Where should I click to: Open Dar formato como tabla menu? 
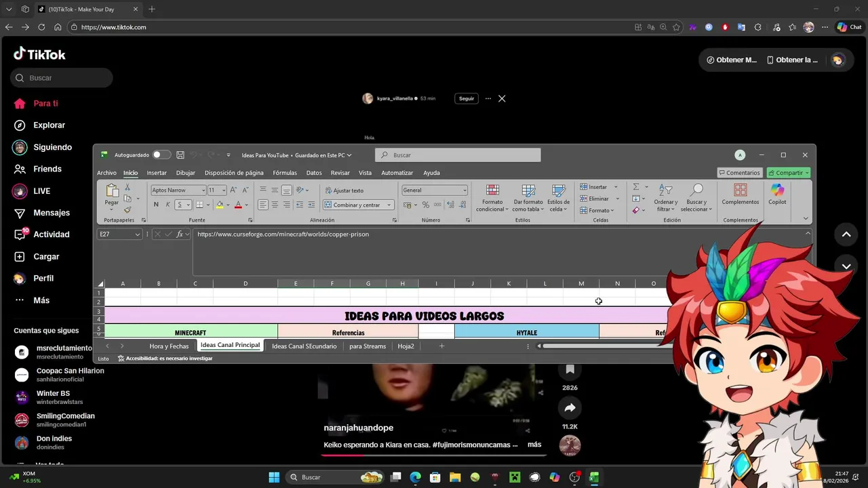528,198
